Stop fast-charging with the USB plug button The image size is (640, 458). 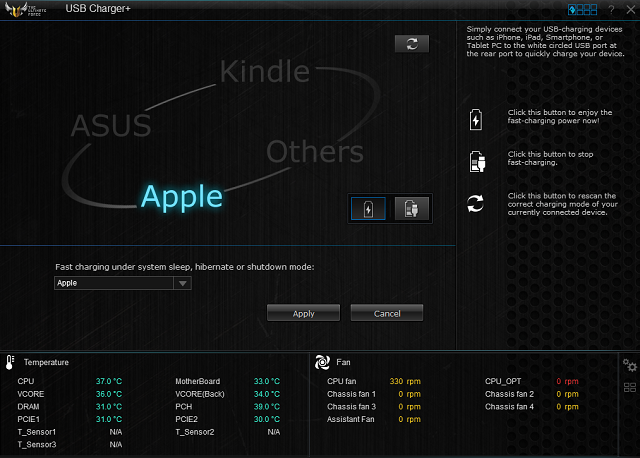point(410,208)
